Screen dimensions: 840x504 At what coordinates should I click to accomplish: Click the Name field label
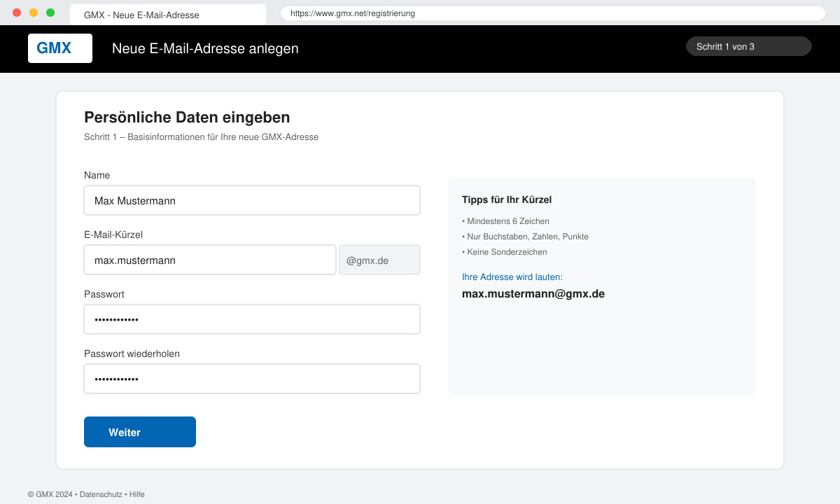tap(97, 175)
